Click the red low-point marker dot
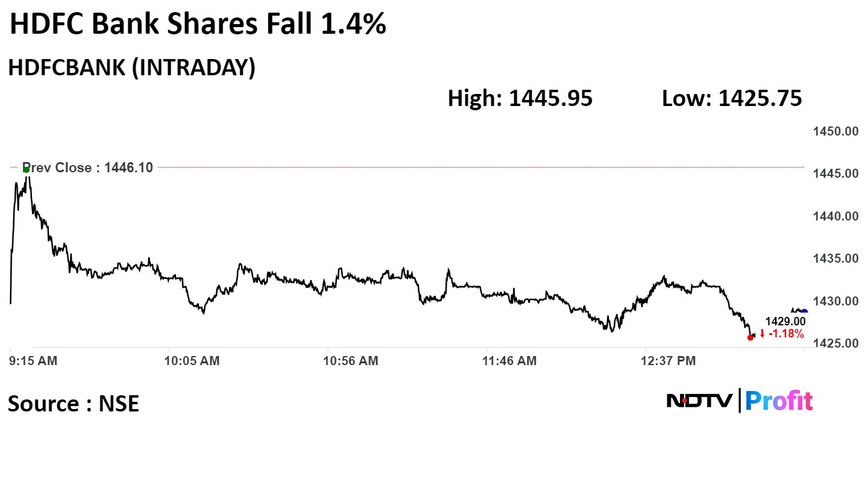This screenshot has width=868, height=488. pyautogui.click(x=750, y=337)
